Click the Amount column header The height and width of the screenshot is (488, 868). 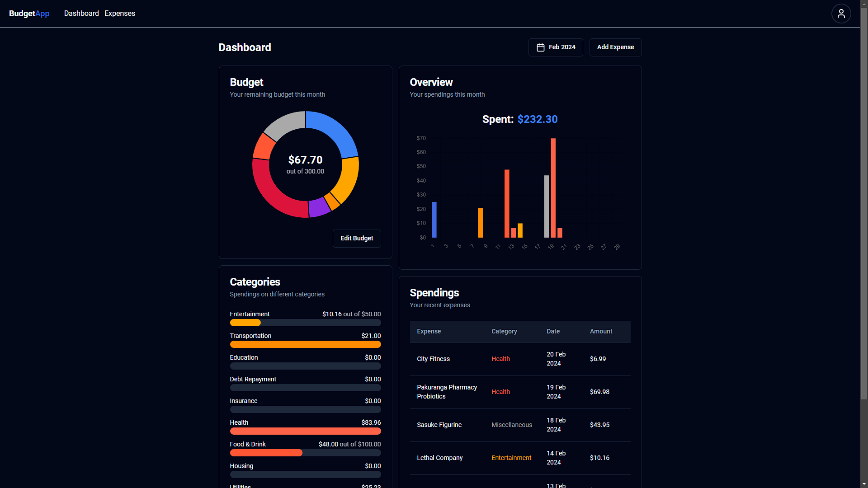[601, 332]
